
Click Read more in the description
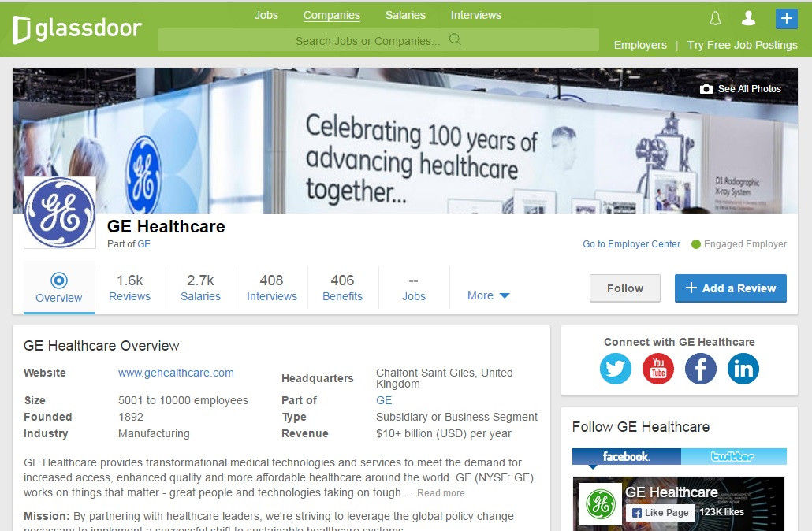(441, 492)
